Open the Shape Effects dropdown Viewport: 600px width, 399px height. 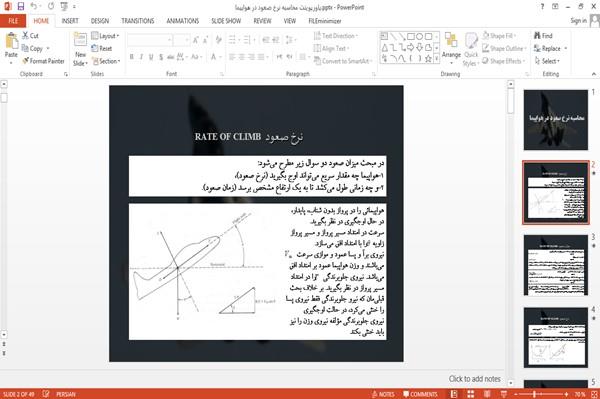504,61
